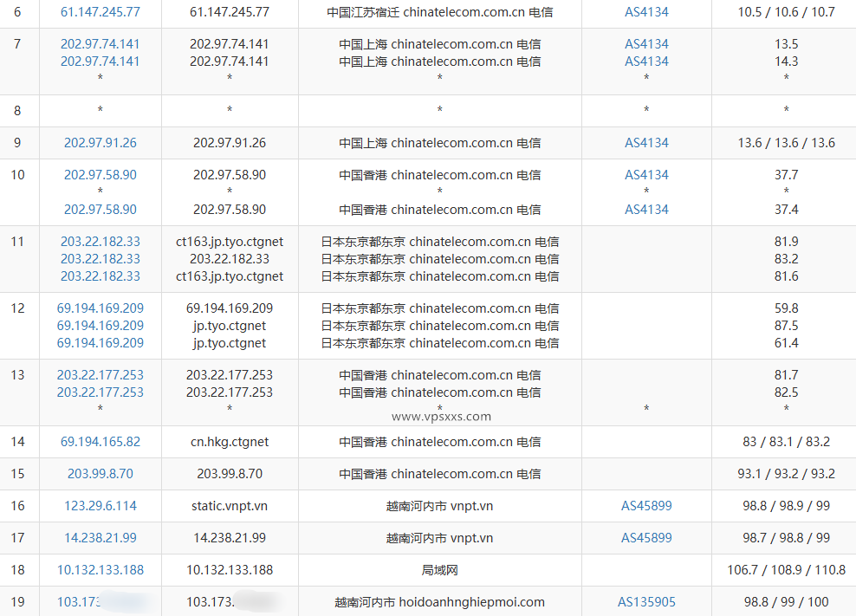Select latency values 98.8 / 98.9 / 99
856x616 pixels.
tap(786, 506)
